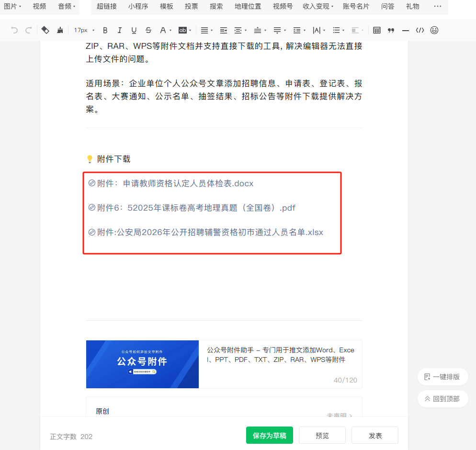Apply underline to text
Viewport: 476px width, 450px height.
click(134, 30)
